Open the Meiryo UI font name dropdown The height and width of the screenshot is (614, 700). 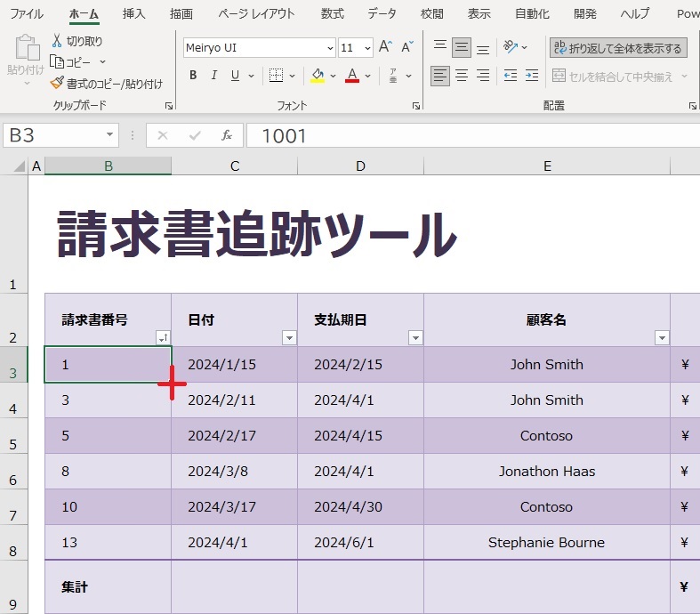point(330,48)
